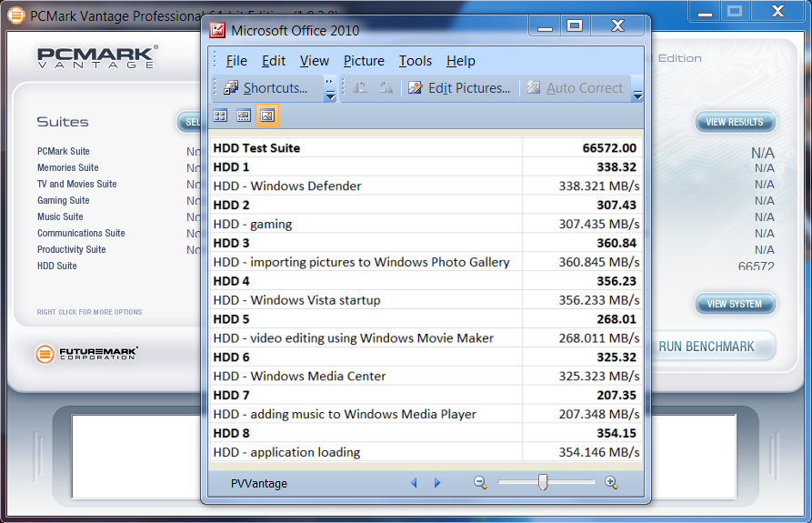Viewport: 812px width, 523px height.
Task: Click the zoom out magnifier
Action: [x=480, y=483]
